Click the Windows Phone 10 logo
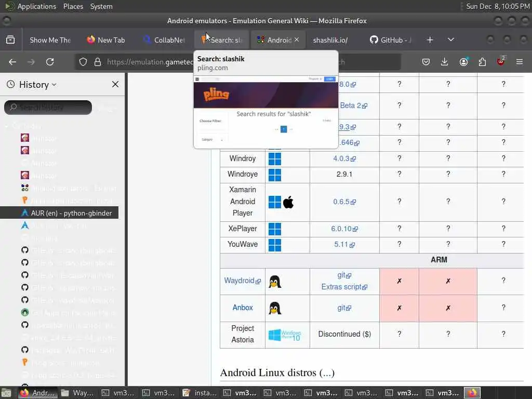The height and width of the screenshot is (399, 532). pos(284,335)
